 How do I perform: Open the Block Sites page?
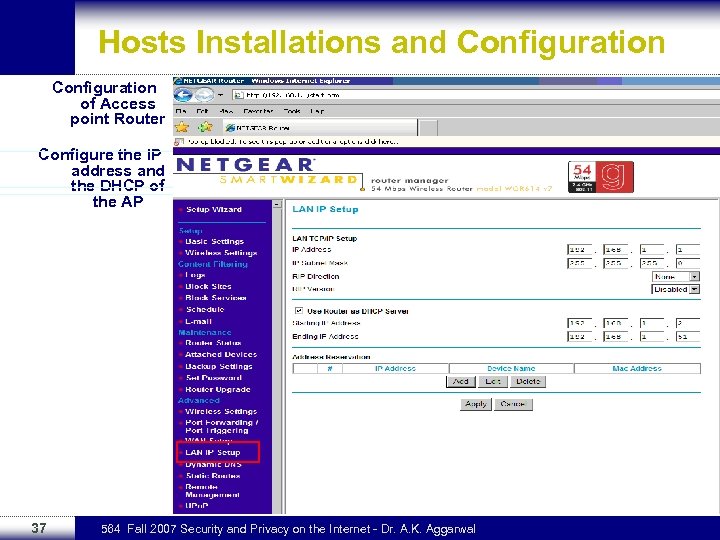pyautogui.click(x=208, y=287)
